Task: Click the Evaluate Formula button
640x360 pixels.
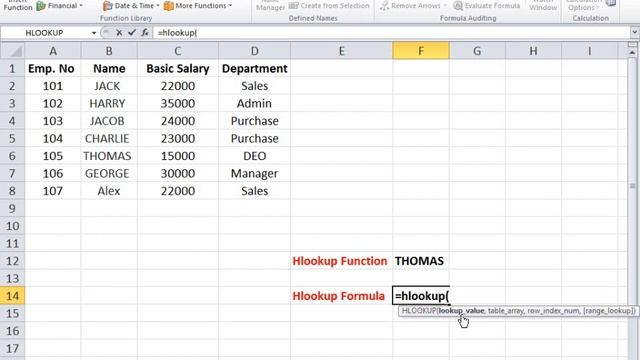Action: [x=487, y=6]
